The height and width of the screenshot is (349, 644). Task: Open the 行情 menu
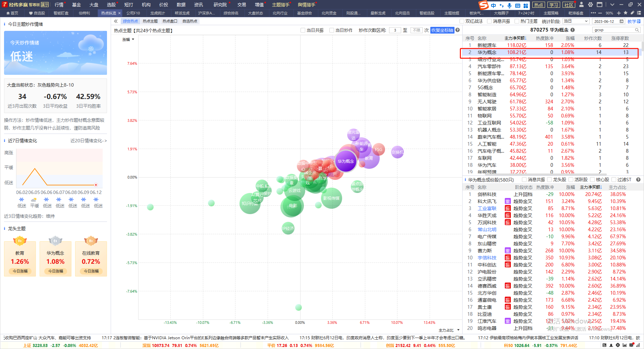pyautogui.click(x=59, y=5)
